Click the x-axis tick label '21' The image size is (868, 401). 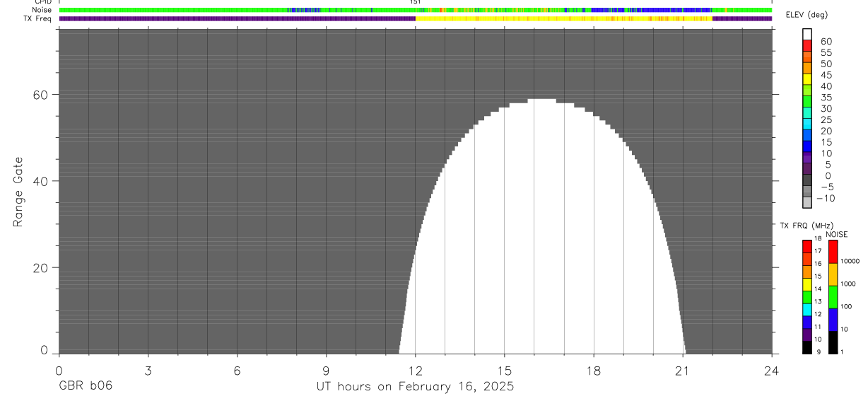point(682,371)
